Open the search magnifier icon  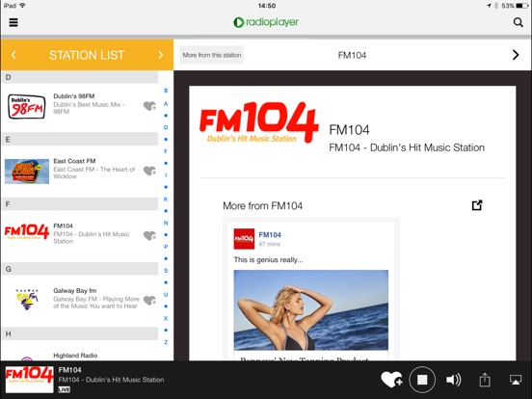[x=519, y=22]
